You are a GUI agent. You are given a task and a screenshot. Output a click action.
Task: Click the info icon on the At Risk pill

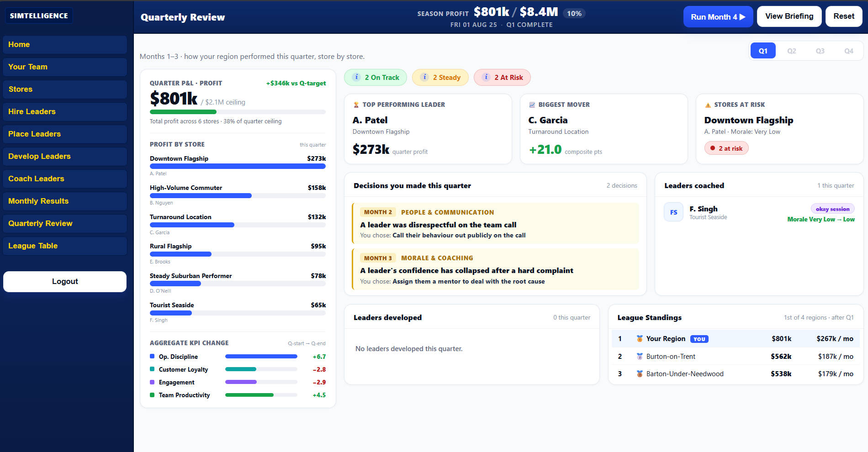point(486,77)
